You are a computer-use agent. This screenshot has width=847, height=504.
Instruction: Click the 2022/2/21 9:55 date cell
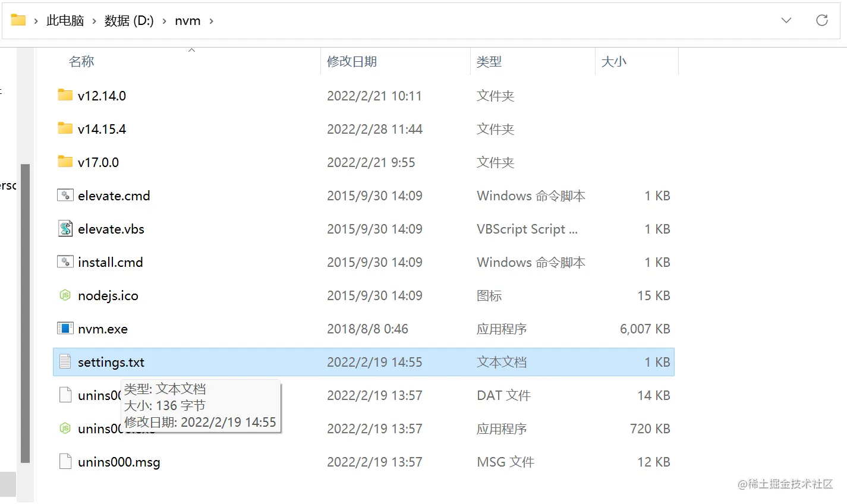[371, 162]
